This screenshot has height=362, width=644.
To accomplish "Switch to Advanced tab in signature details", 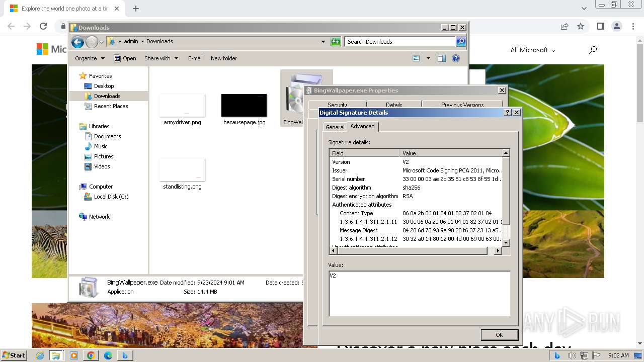I will (362, 126).
